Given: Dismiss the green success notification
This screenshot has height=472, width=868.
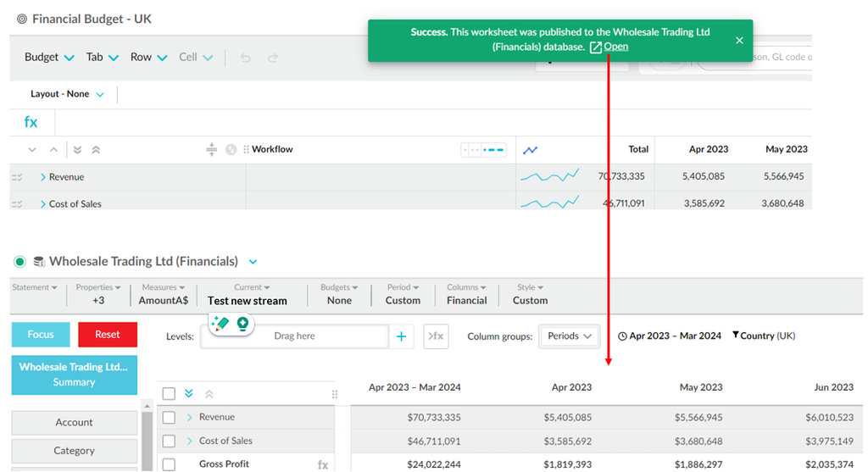Looking at the screenshot, I should (x=739, y=40).
